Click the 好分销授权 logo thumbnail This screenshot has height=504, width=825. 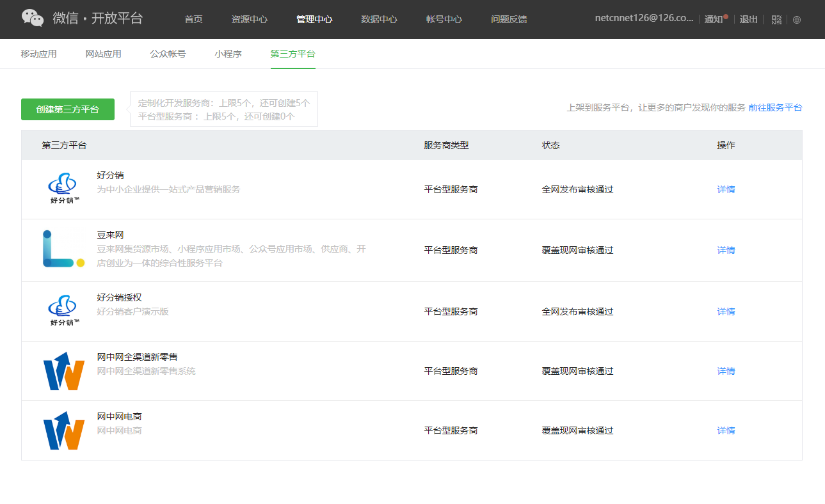(x=63, y=311)
